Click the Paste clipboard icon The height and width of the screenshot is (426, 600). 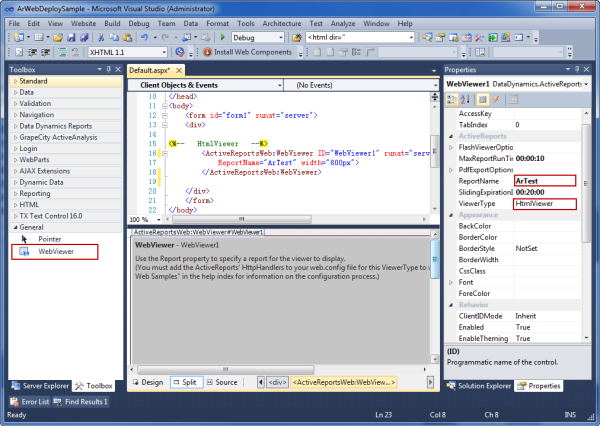[127, 38]
